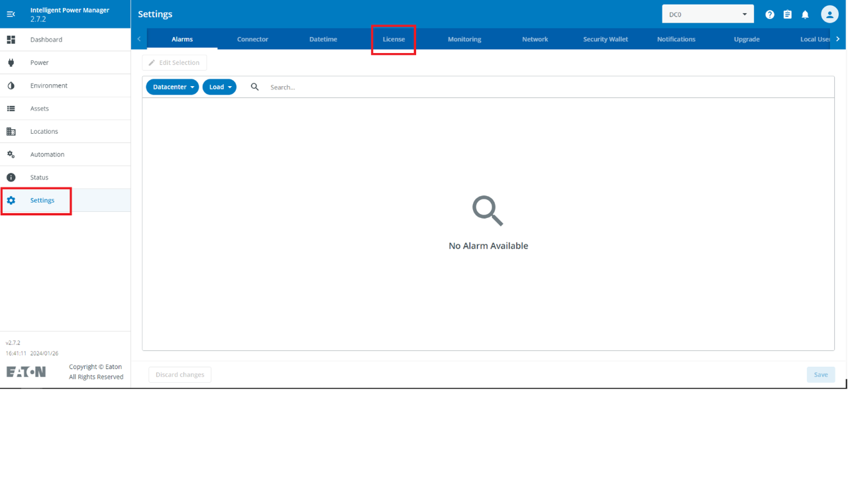Click the Discard changes button
Viewport: 848px width, 504px height.
[x=180, y=374]
